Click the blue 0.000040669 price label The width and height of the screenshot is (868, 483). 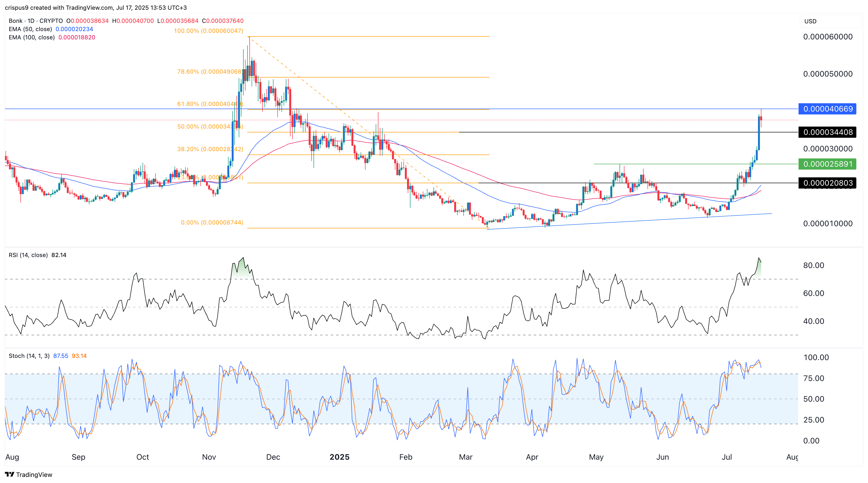pyautogui.click(x=827, y=109)
